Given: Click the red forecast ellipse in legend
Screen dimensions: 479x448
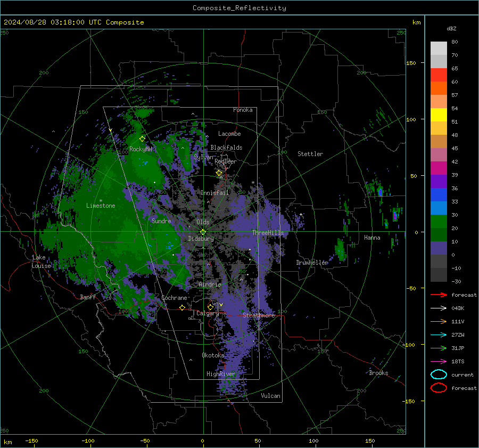Looking at the screenshot, I should [439, 388].
